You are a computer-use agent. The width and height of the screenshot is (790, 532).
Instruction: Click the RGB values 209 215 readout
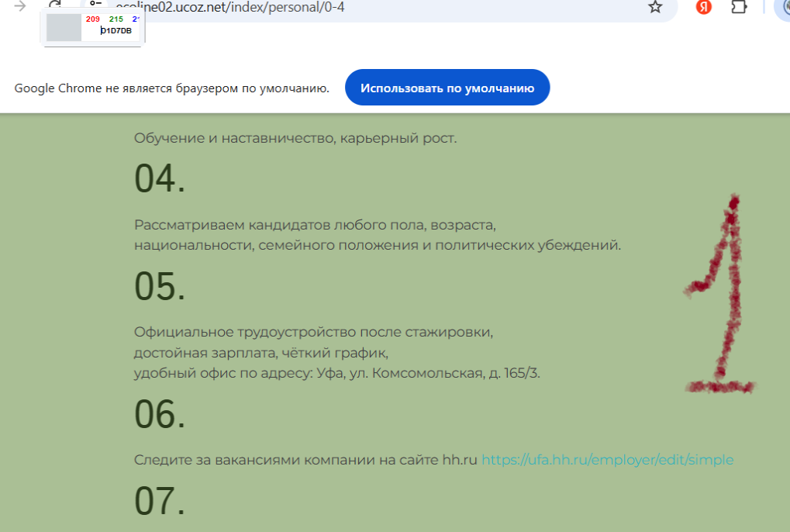105,19
